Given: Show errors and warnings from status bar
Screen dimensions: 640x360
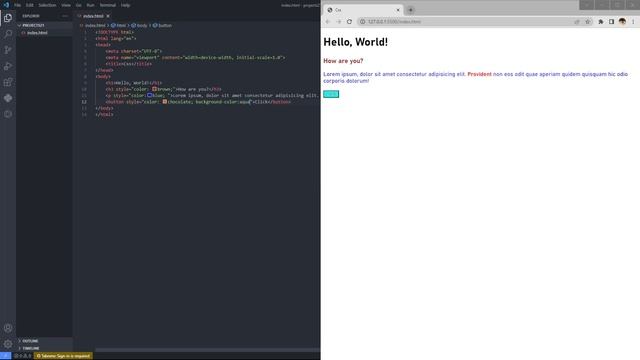Looking at the screenshot, I should click(x=22, y=356).
